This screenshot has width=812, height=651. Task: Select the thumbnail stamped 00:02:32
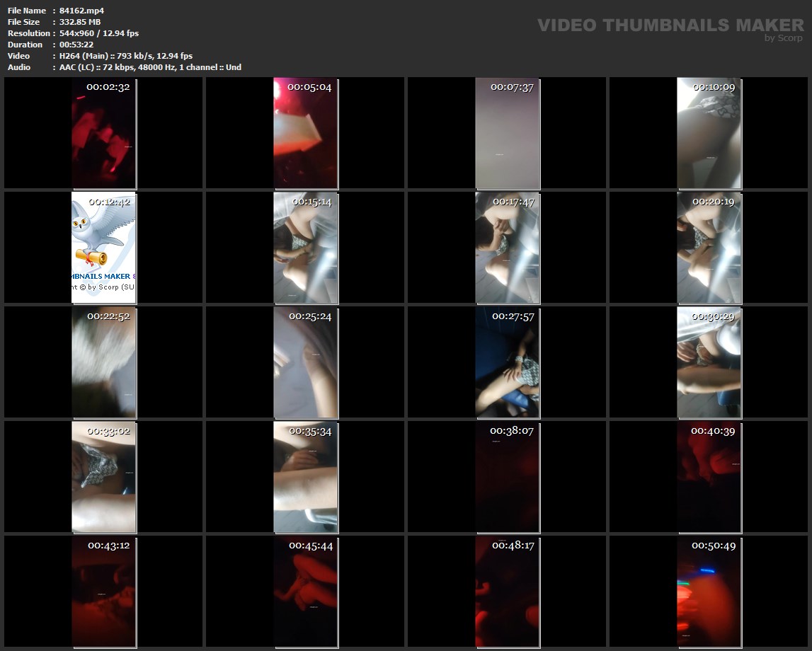pos(103,133)
